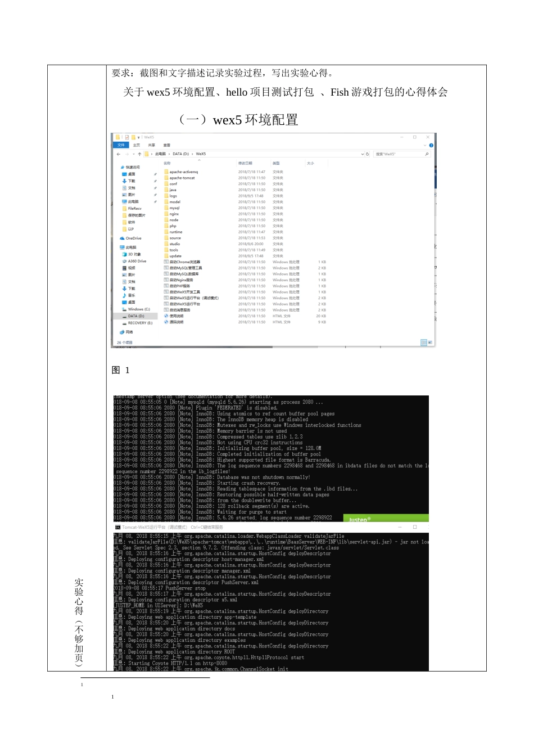Switch to the 查看 ribbon tab
The image size is (534, 756).
pos(168,145)
